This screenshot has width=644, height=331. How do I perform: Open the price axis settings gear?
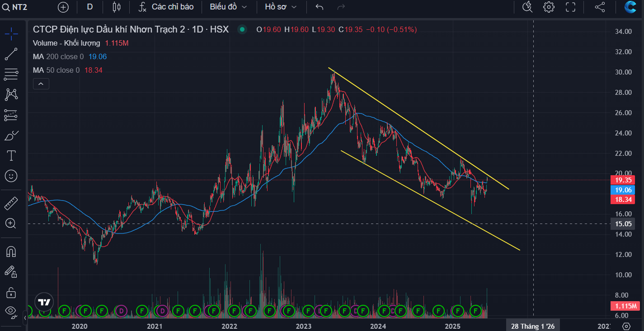click(x=626, y=326)
